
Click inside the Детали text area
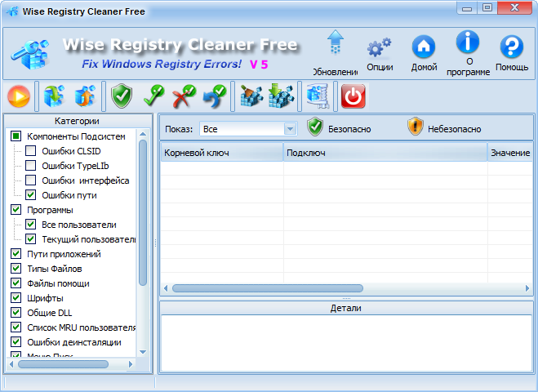pyautogui.click(x=346, y=342)
